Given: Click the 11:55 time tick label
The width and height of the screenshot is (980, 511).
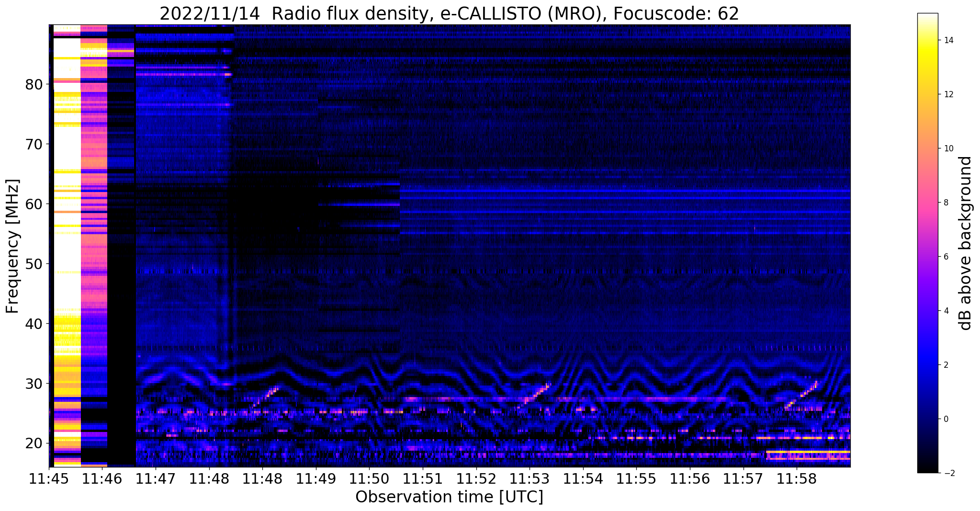Looking at the screenshot, I should click(x=636, y=478).
